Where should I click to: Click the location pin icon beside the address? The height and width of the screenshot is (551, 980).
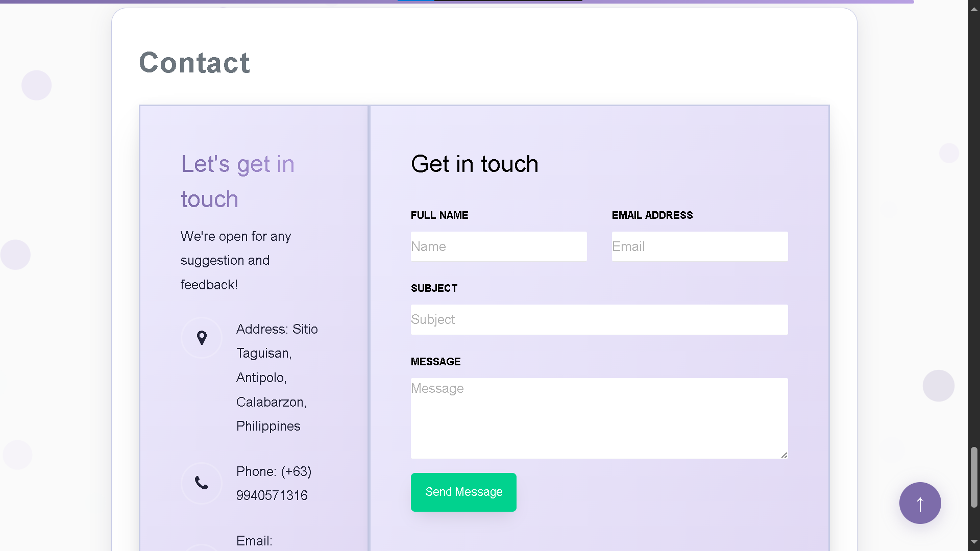(x=202, y=338)
